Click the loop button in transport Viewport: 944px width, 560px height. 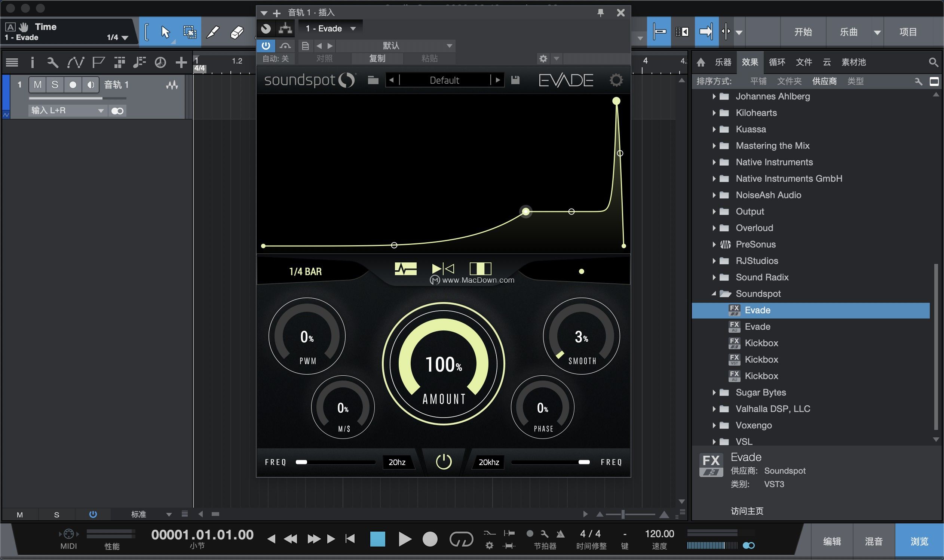pyautogui.click(x=461, y=539)
